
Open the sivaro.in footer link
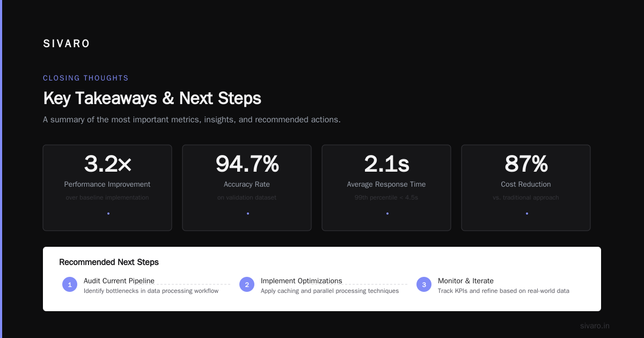pyautogui.click(x=595, y=326)
